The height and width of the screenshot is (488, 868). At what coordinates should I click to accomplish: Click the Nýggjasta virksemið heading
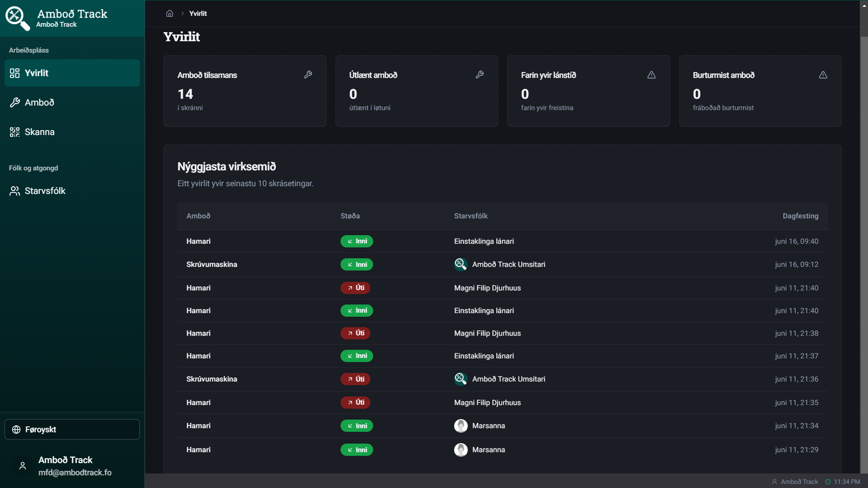[226, 166]
